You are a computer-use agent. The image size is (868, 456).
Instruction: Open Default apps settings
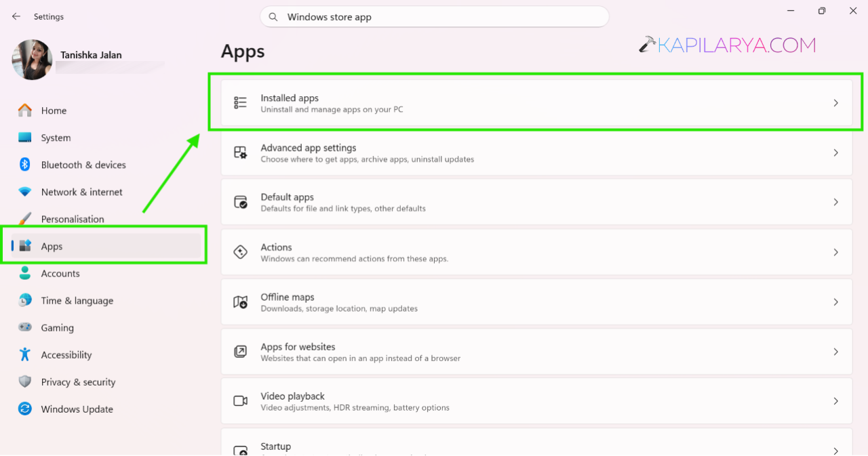click(x=536, y=202)
